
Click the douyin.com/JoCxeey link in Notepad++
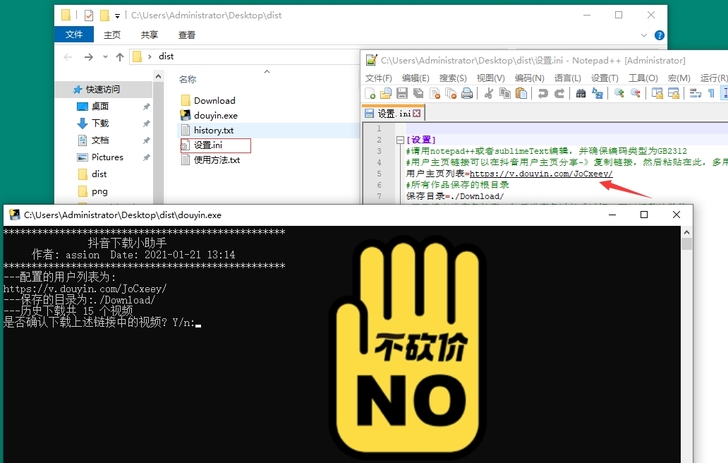[541, 174]
